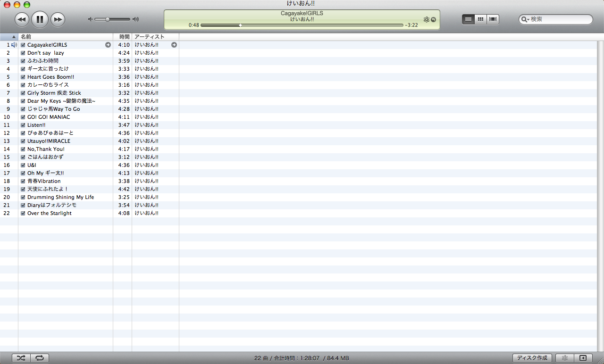This screenshot has height=364, width=604.
Task: Click the elapsed time 0:48
Action: pos(193,25)
